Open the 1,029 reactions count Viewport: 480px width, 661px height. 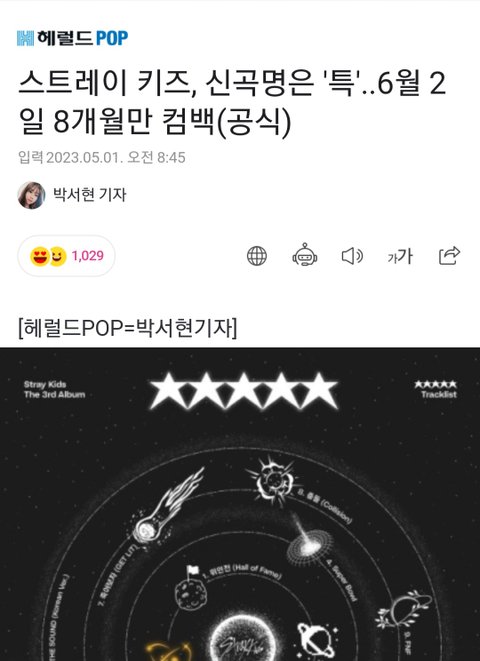point(88,256)
